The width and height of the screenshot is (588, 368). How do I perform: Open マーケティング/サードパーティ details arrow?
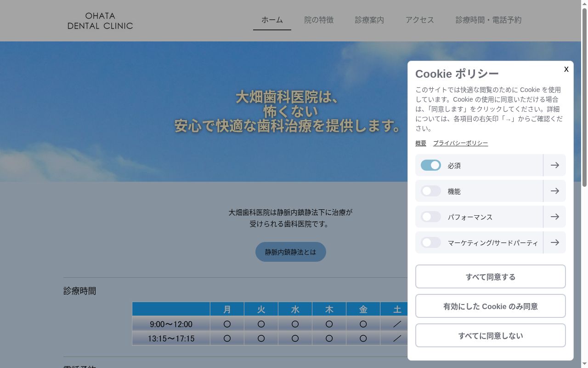(x=554, y=242)
